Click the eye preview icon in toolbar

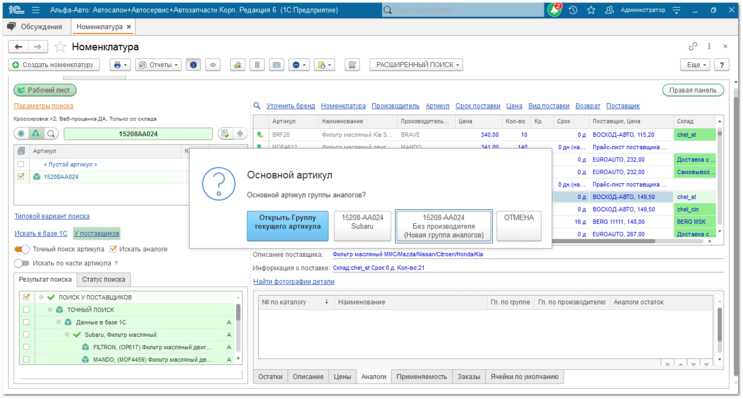(x=213, y=65)
